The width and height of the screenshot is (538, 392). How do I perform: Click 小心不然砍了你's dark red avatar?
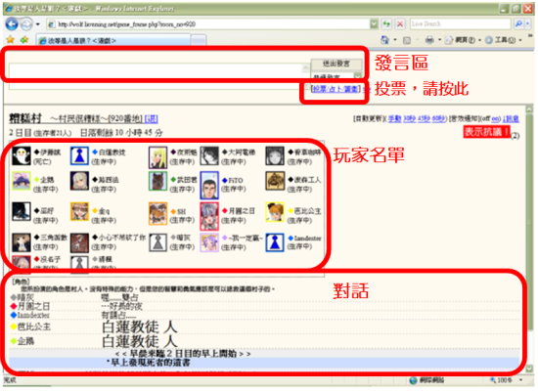pyautogui.click(x=79, y=242)
